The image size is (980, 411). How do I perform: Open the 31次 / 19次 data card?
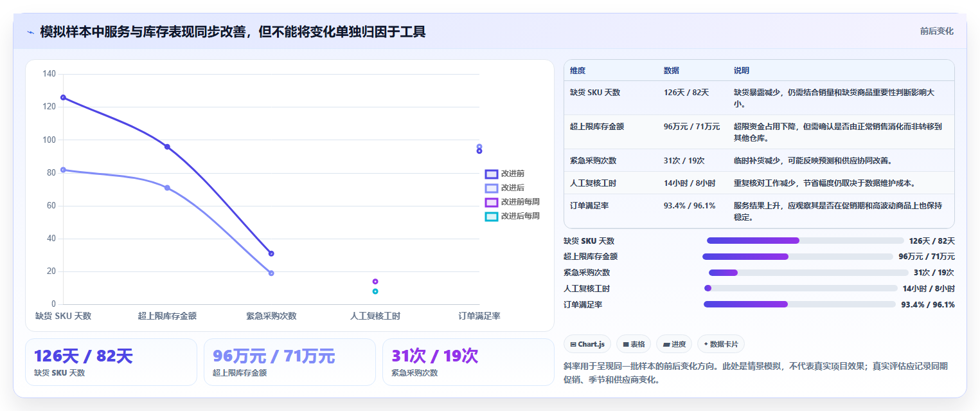(468, 362)
